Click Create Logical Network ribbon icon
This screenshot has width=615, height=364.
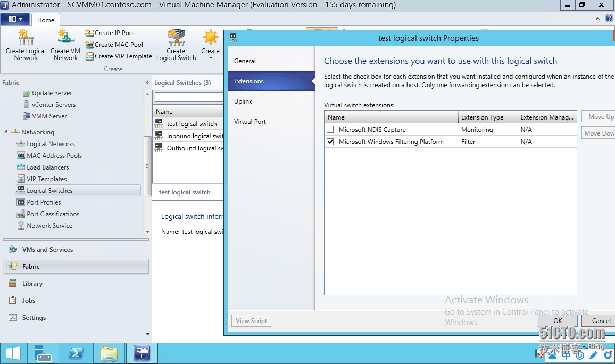[x=26, y=45]
